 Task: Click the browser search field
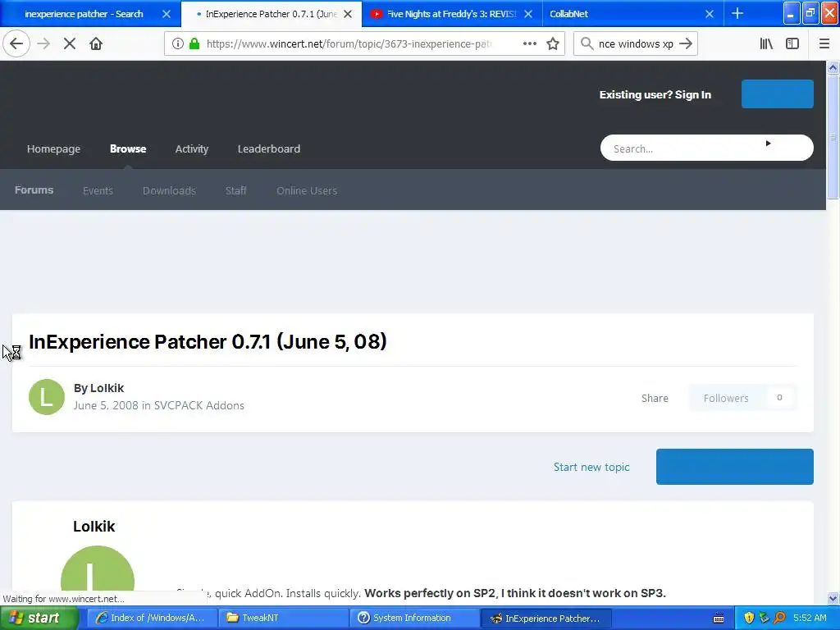tap(636, 44)
